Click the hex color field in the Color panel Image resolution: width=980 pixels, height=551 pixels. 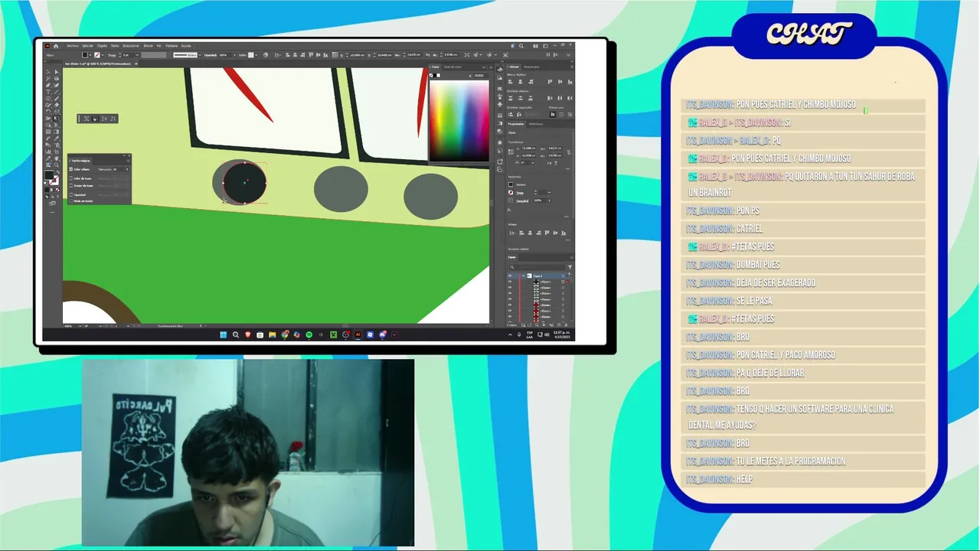point(481,76)
